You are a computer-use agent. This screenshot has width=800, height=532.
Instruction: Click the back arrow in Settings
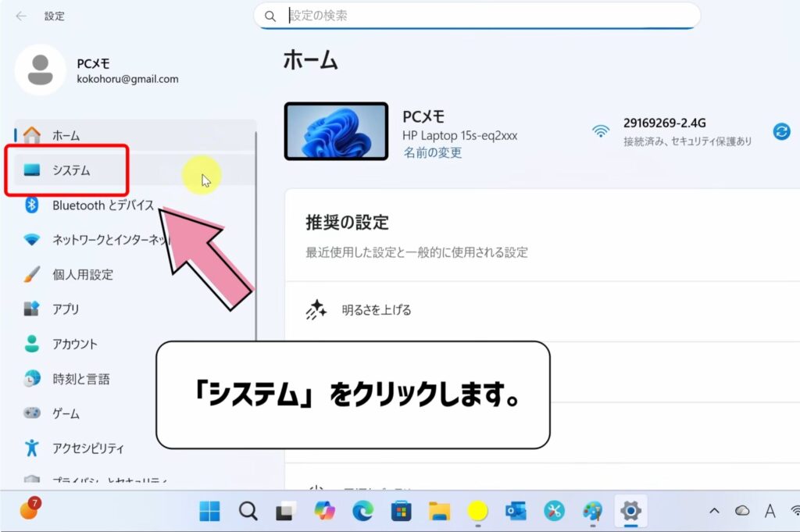tap(21, 16)
